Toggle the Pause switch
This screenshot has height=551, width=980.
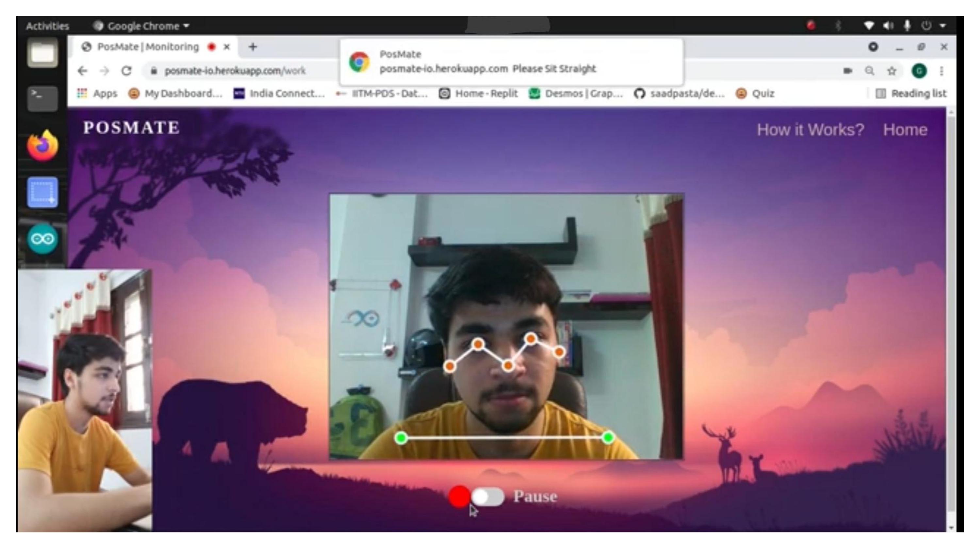(x=488, y=496)
